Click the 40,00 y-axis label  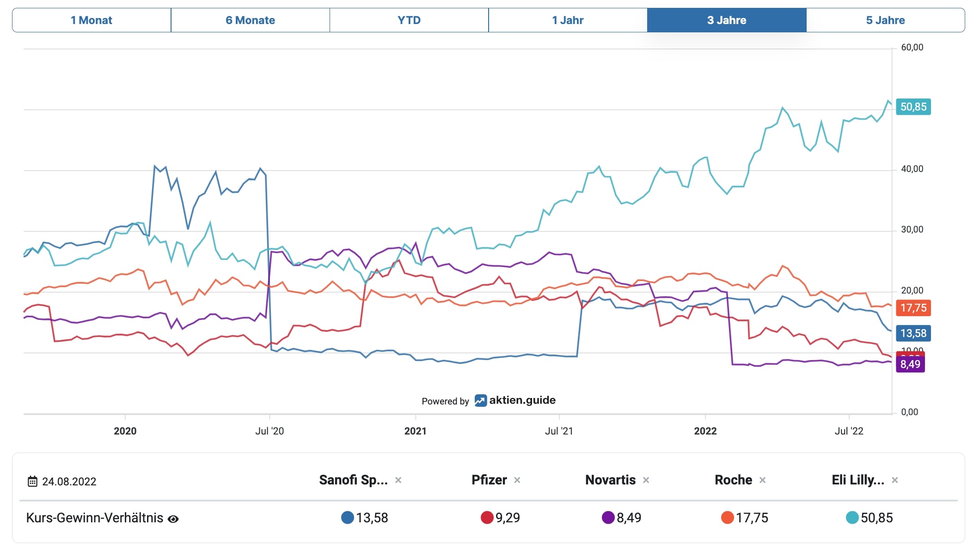tap(912, 169)
